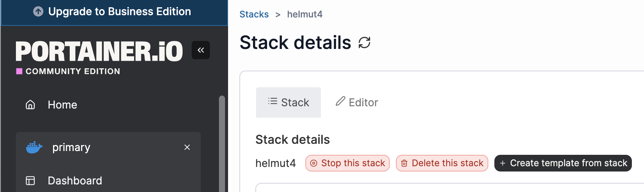The width and height of the screenshot is (644, 192).
Task: Collapse the sidebar with double-chevron icon
Action: coord(201,50)
